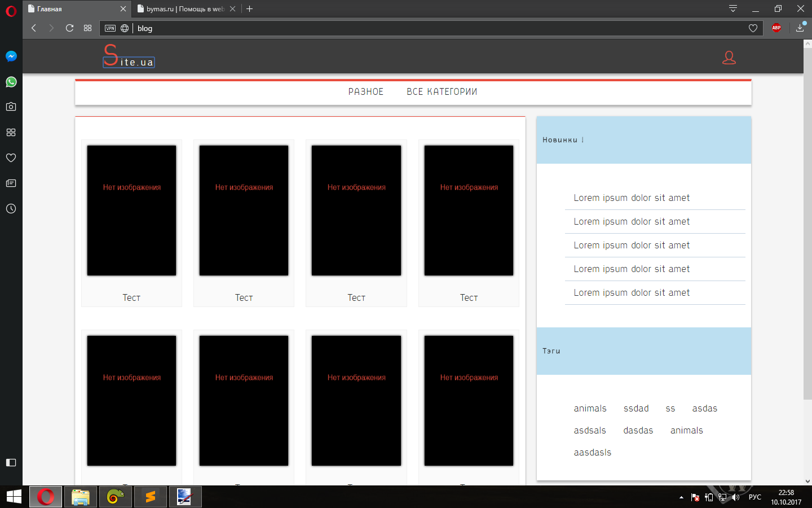The height and width of the screenshot is (508, 812).
Task: Add page to bookmarks with heart icon
Action: [753, 28]
